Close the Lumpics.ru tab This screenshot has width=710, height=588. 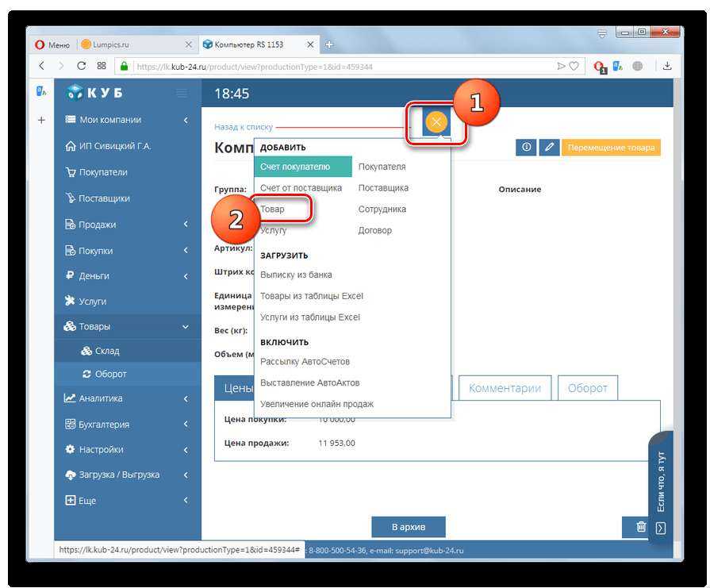(x=189, y=44)
